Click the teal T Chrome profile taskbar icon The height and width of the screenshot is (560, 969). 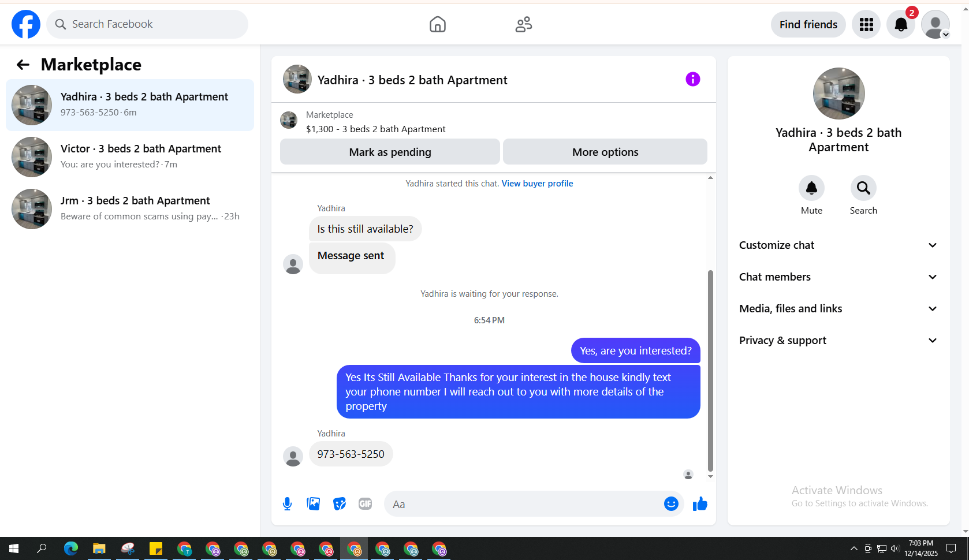[184, 548]
